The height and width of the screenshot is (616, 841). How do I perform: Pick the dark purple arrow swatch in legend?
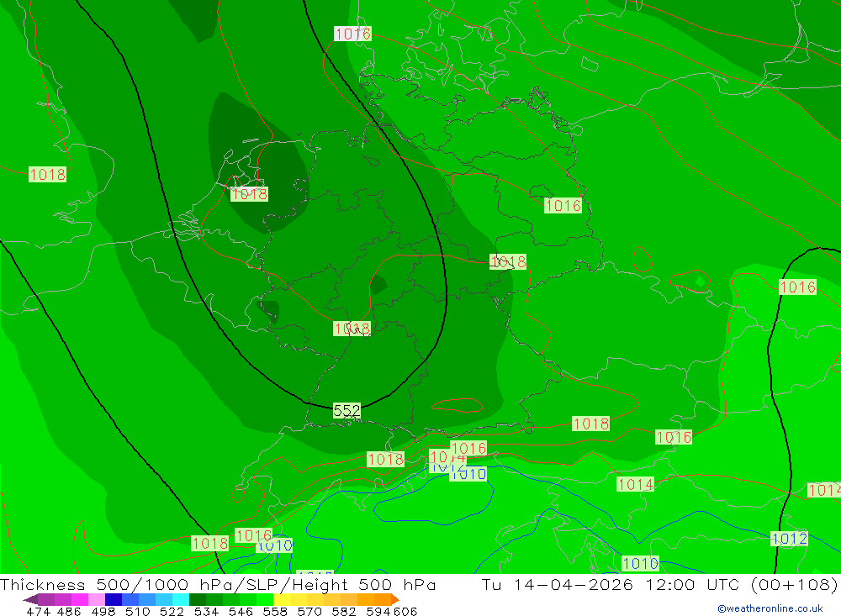click(x=31, y=599)
